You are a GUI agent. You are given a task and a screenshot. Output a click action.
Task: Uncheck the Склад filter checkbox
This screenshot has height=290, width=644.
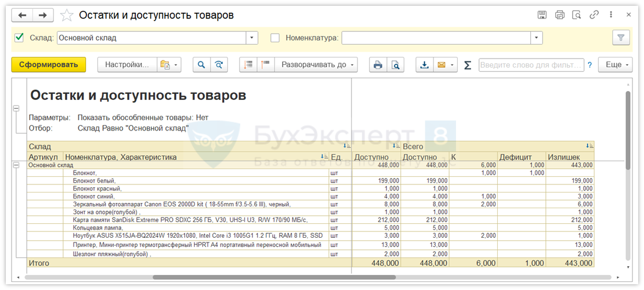point(19,38)
